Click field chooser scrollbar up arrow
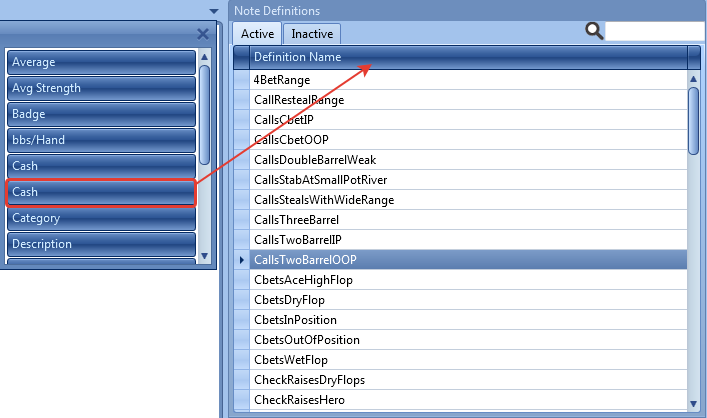 (205, 56)
